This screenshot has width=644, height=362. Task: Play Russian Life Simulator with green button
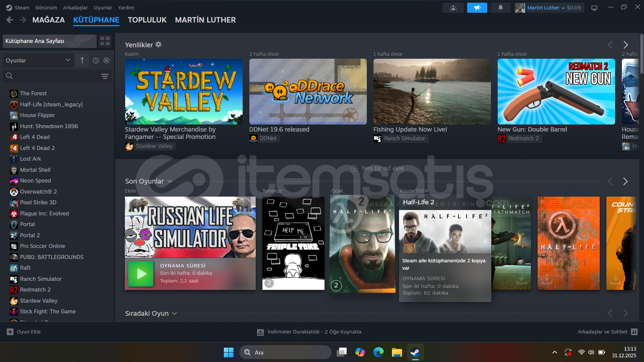tap(141, 274)
